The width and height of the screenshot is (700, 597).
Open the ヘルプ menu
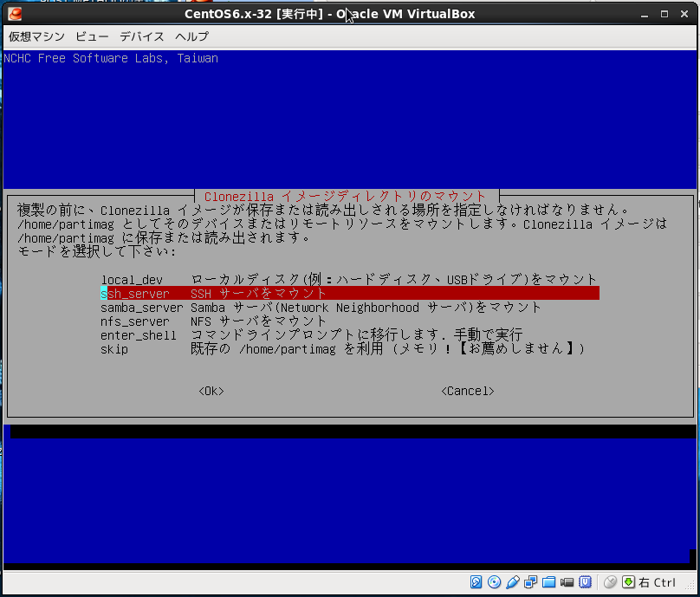[191, 36]
